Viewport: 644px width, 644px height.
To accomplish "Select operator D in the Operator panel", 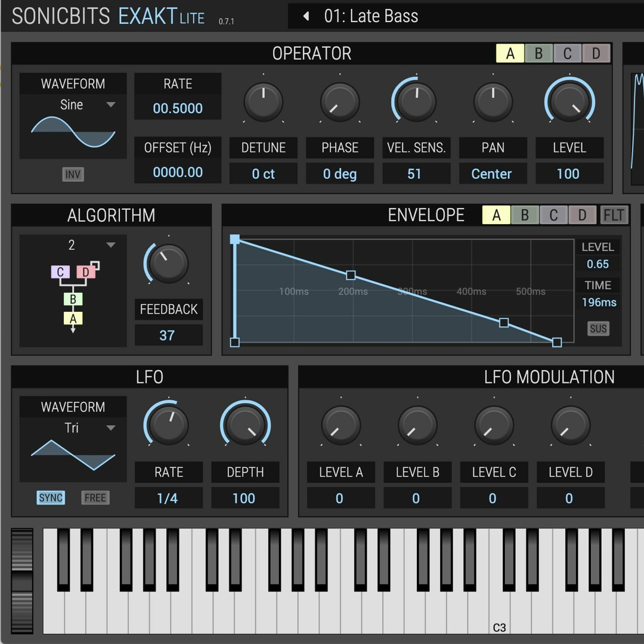I will (x=596, y=53).
